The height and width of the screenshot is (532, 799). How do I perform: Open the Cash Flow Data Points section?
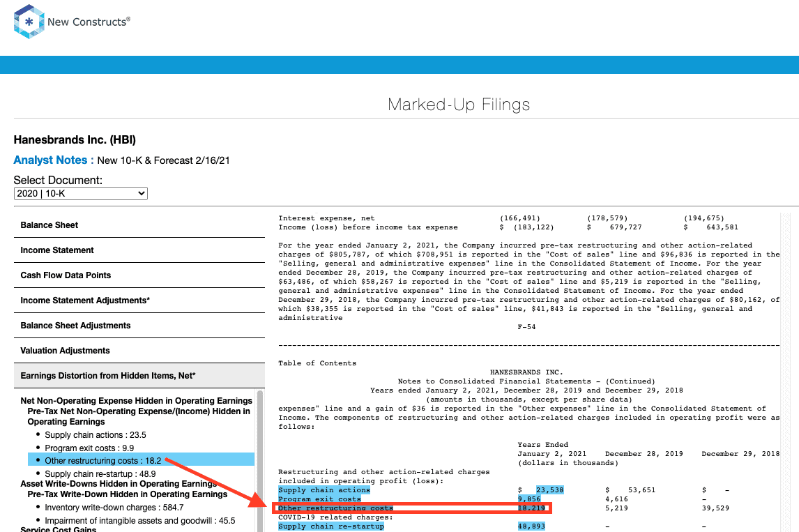[x=139, y=275]
